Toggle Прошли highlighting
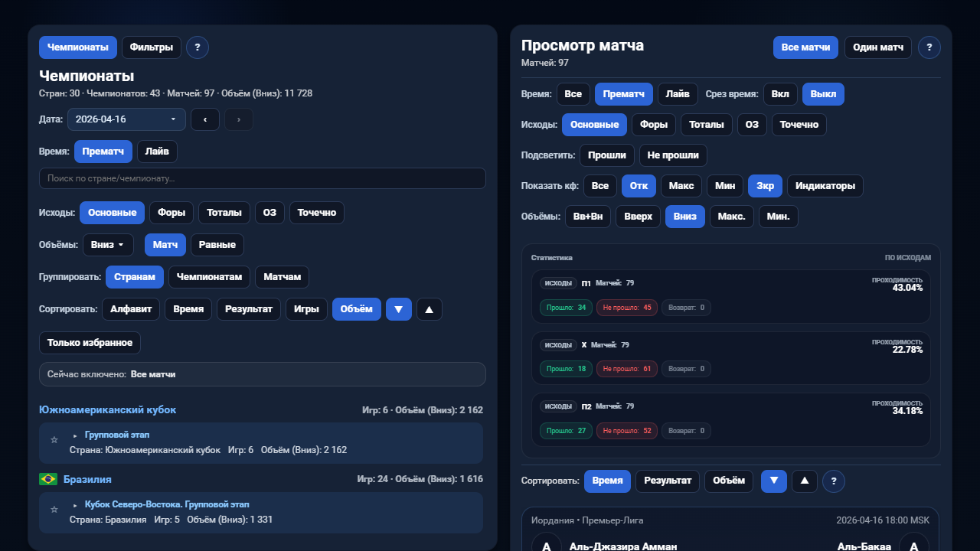980x551 pixels. click(x=607, y=155)
